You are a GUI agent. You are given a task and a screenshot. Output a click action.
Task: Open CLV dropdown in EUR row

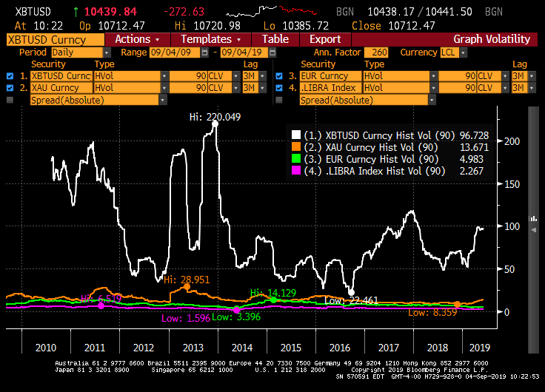click(506, 76)
